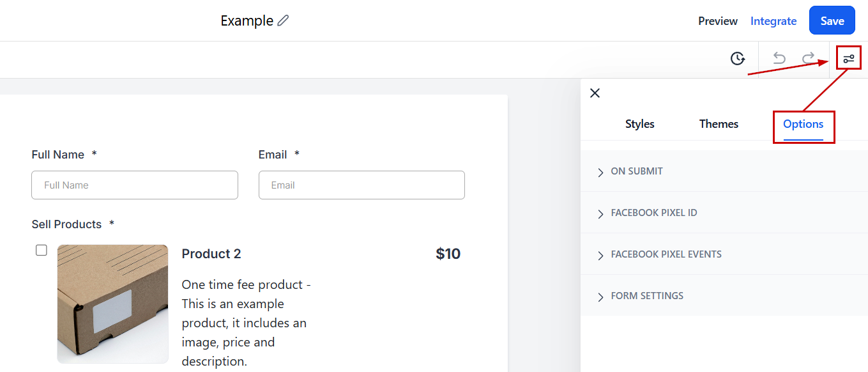Close the side panel with X icon
This screenshot has width=868, height=372.
click(x=595, y=93)
